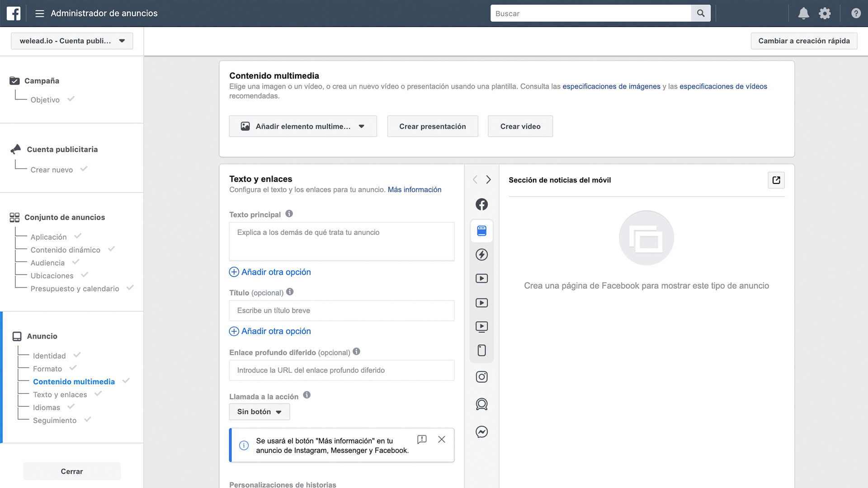Add another title option

tap(270, 331)
